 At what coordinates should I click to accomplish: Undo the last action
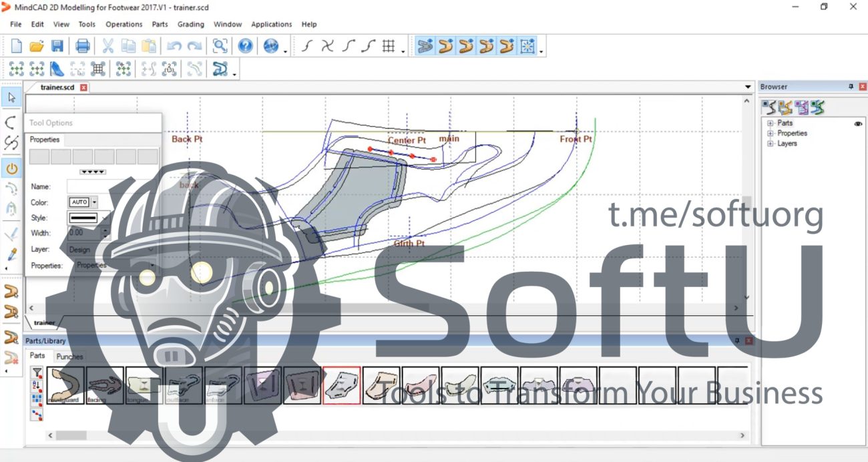[174, 46]
